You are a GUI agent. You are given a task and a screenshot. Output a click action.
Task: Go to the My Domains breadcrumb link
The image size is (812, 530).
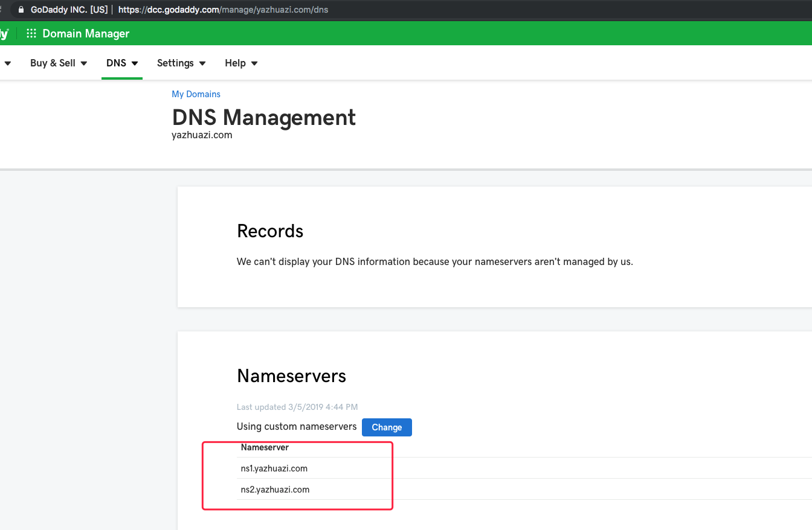pyautogui.click(x=196, y=94)
